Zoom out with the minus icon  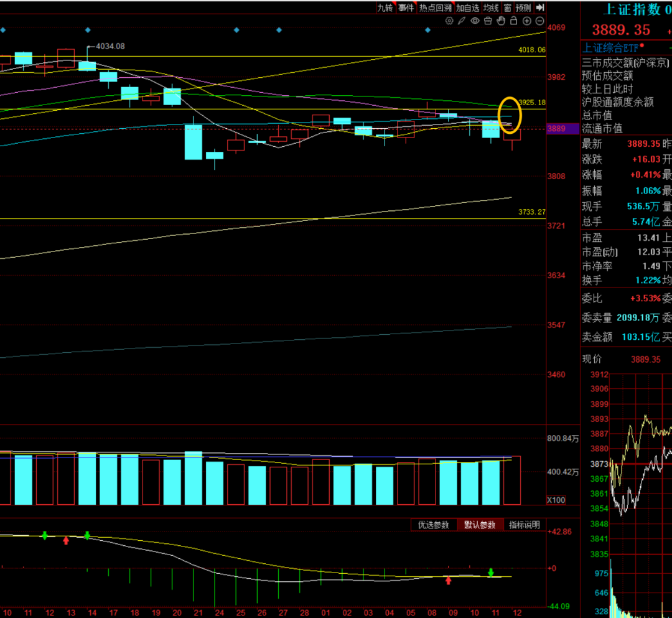click(x=539, y=21)
